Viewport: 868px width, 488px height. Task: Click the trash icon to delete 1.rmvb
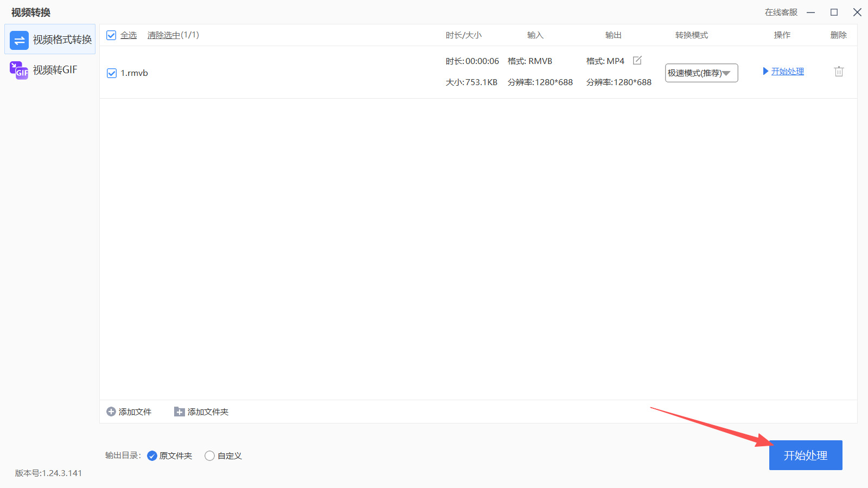[x=839, y=71]
